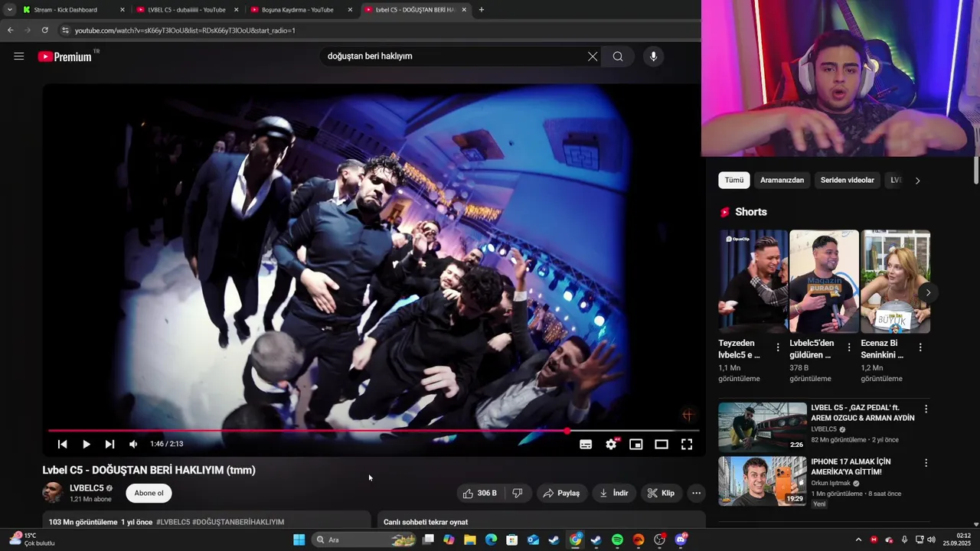Go back to the previous page
The image size is (980, 551).
[x=10, y=30]
